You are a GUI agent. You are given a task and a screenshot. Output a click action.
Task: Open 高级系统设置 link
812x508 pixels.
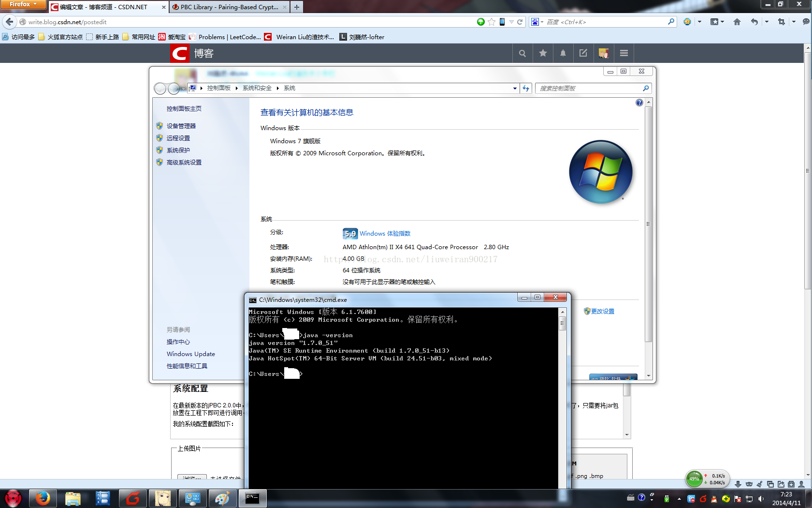tap(184, 162)
